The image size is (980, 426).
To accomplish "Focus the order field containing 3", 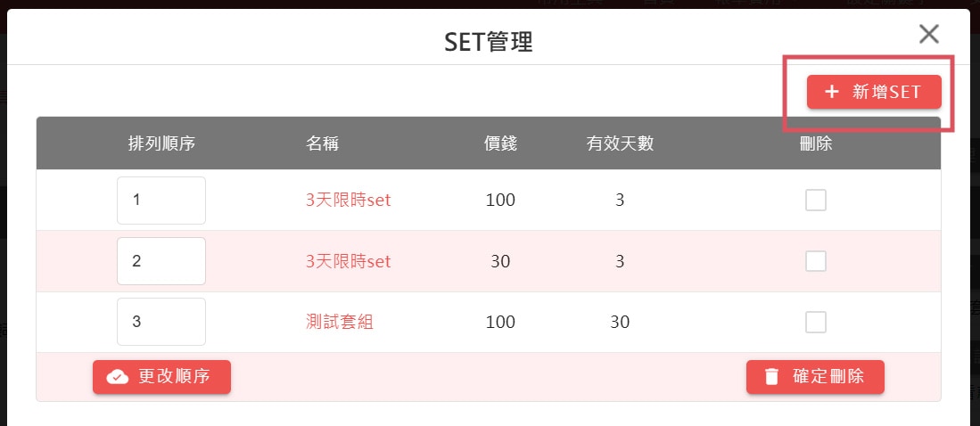I will click(x=161, y=322).
